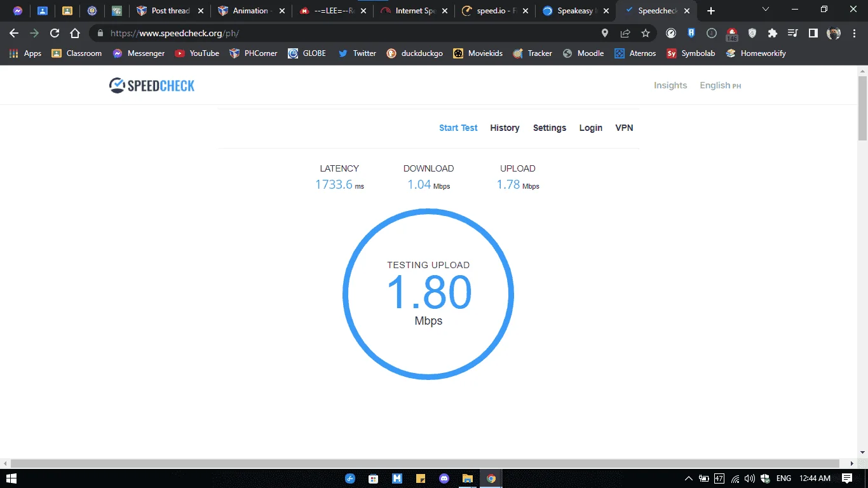Click the Speedcheck logo
Viewport: 868px width, 488px height.
(x=152, y=85)
